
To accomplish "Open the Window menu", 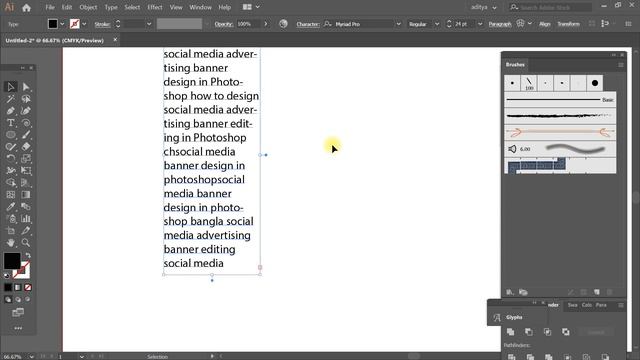I will [x=200, y=7].
